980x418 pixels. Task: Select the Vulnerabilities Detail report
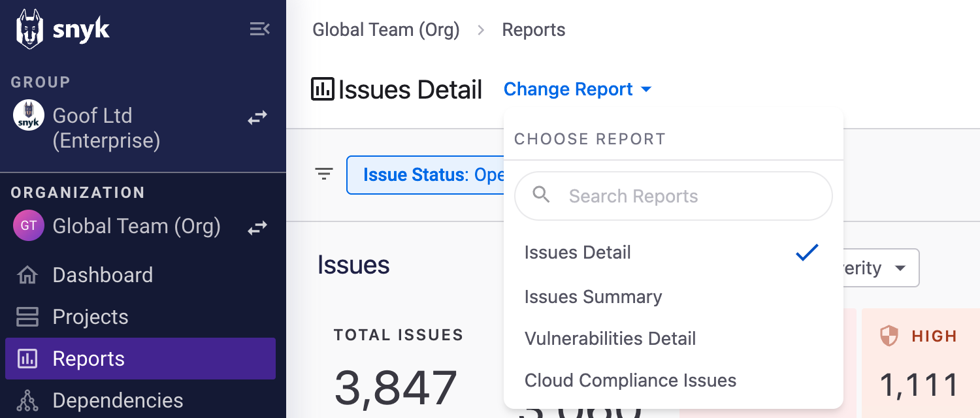pos(674,339)
